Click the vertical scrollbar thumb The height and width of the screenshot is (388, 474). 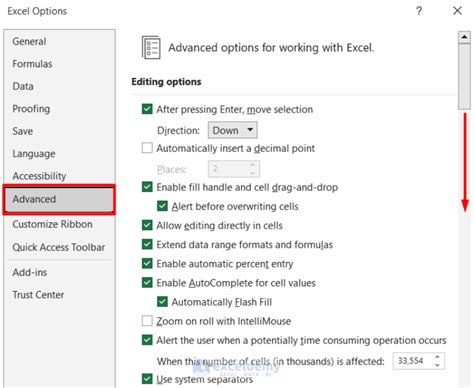464,76
